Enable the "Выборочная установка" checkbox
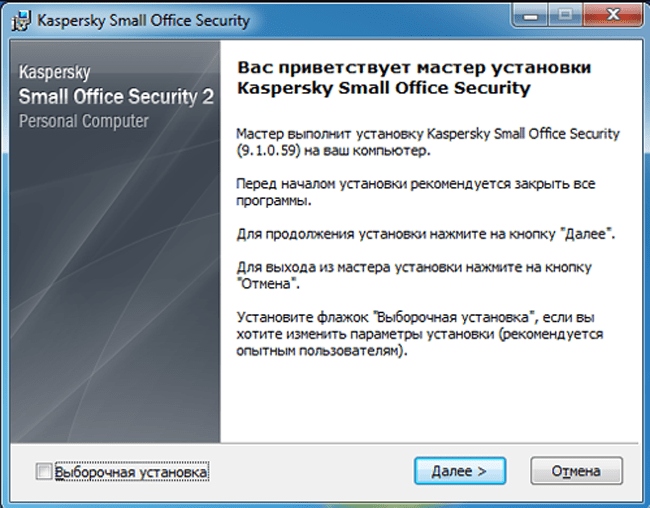Image resolution: width=650 pixels, height=508 pixels. 43,470
